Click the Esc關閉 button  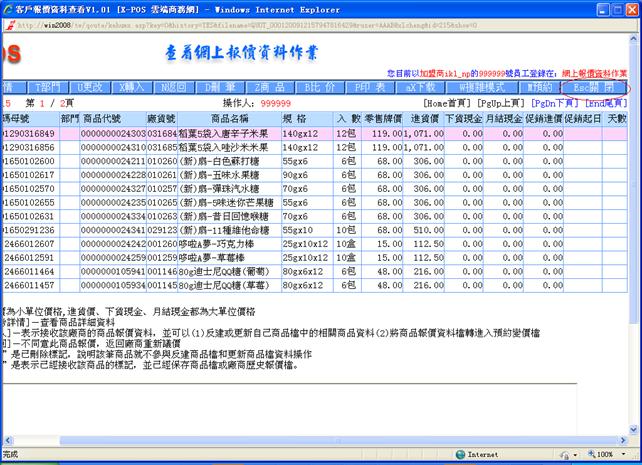click(x=594, y=88)
